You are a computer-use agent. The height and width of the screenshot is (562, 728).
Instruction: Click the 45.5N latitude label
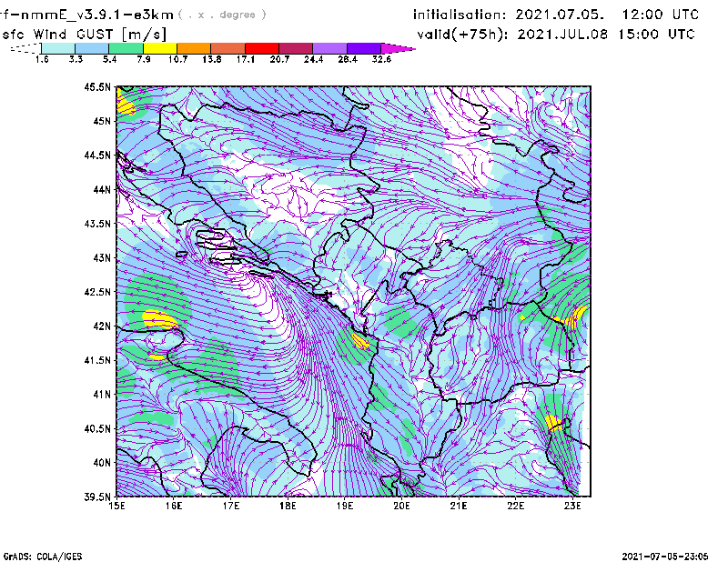[x=97, y=86]
